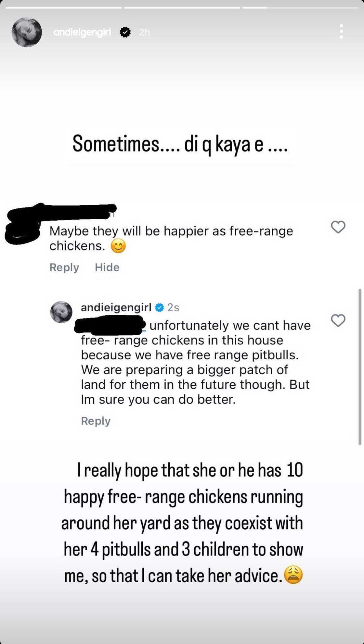Reply to the free-range chickens comment
364x644 pixels.
(x=64, y=267)
